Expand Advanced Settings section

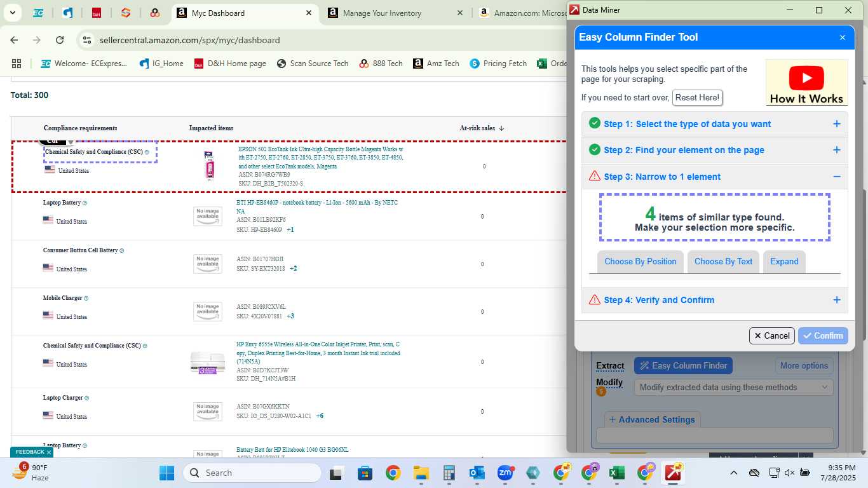pos(652,419)
